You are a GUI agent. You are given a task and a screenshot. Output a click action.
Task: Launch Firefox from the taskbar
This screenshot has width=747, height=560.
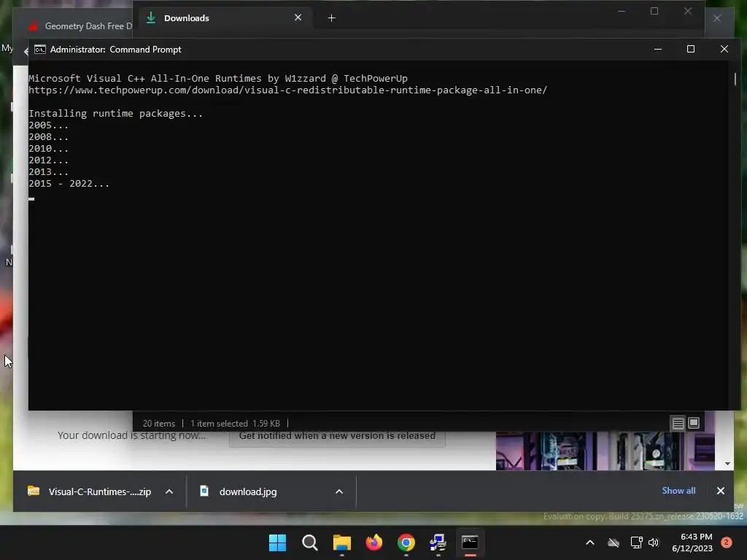374,542
